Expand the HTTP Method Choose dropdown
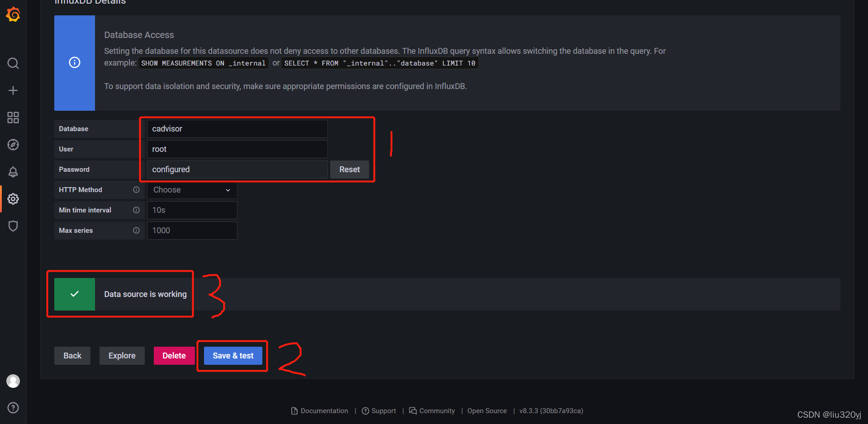This screenshot has height=424, width=868. tap(192, 190)
